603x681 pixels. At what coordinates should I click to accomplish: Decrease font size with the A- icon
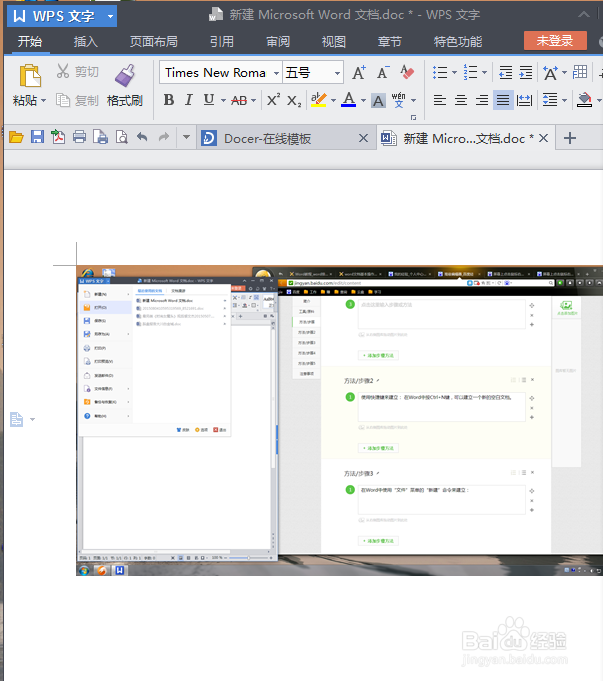coord(383,73)
